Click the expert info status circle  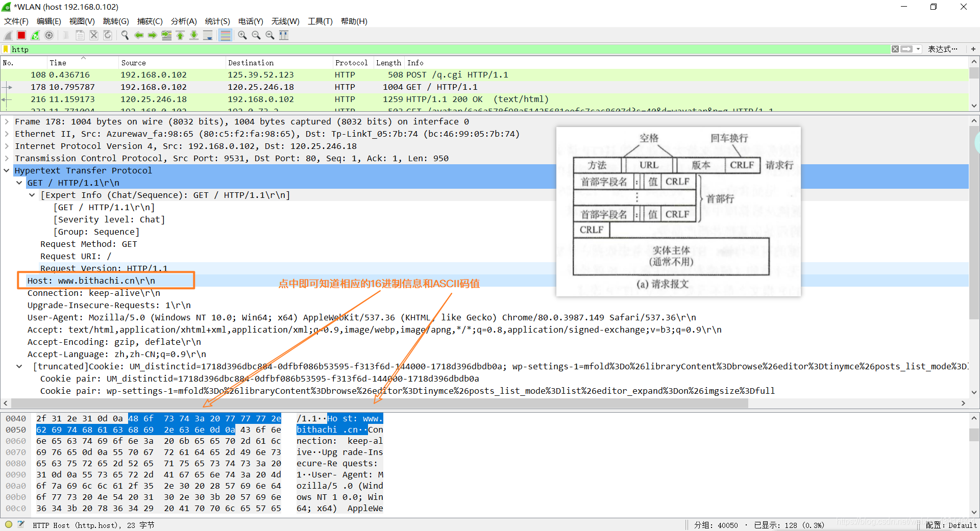(9, 524)
